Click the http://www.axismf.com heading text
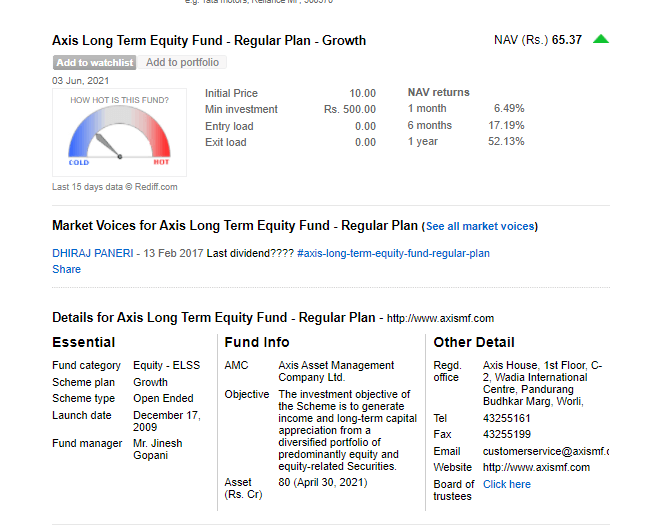Screen dimensions: 665x528 [440, 318]
